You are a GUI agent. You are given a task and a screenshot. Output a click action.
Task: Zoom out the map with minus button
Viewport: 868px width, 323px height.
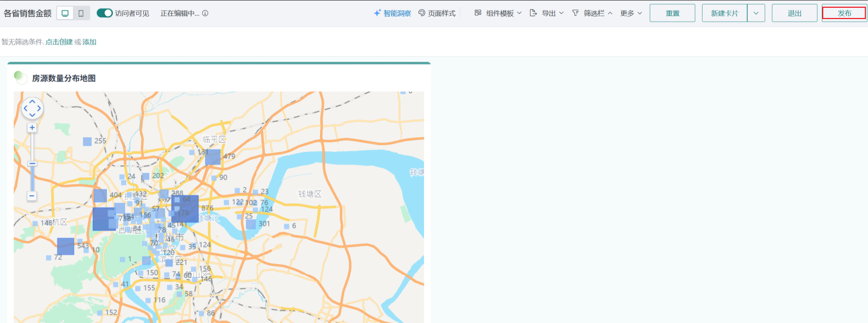coord(32,196)
